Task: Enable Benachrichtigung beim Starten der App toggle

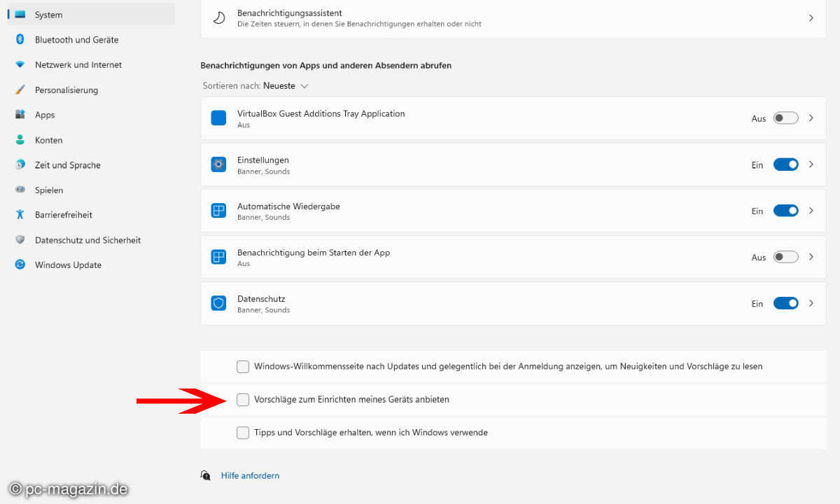Action: [x=785, y=257]
